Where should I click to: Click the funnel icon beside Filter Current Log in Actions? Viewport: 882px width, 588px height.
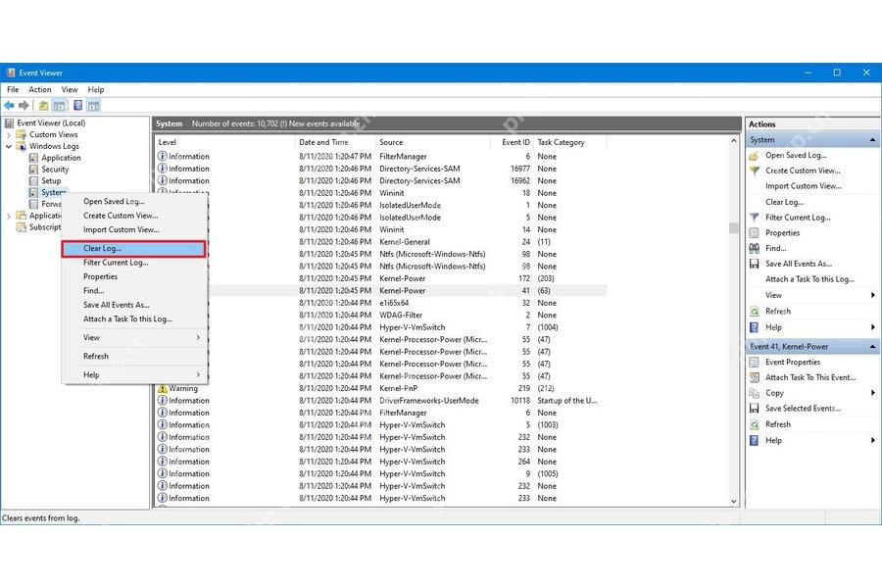755,218
